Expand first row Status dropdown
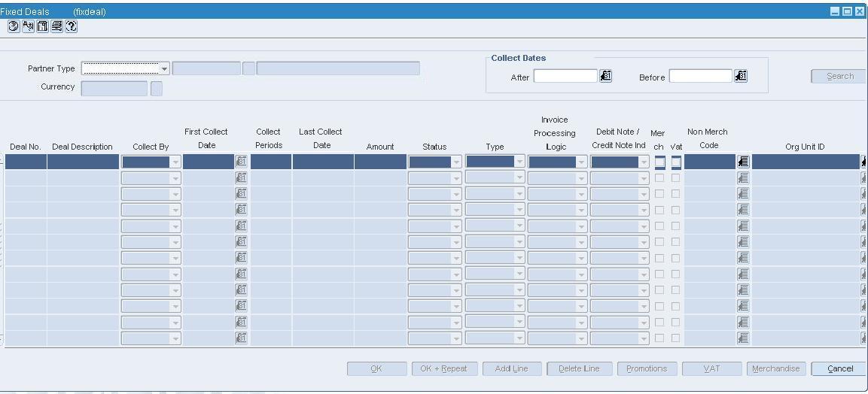 click(x=456, y=162)
